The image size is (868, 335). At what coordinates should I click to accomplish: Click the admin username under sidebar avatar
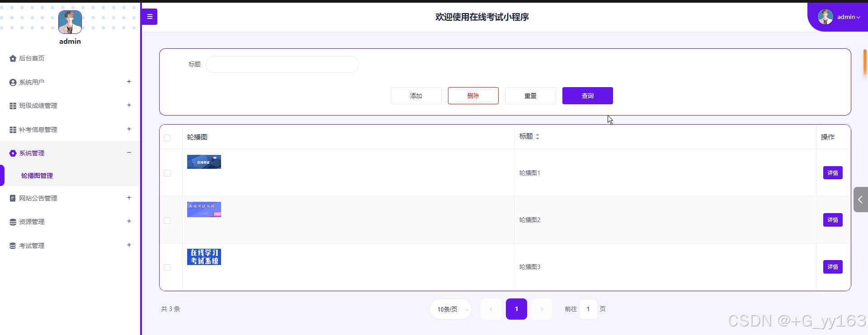tap(70, 42)
